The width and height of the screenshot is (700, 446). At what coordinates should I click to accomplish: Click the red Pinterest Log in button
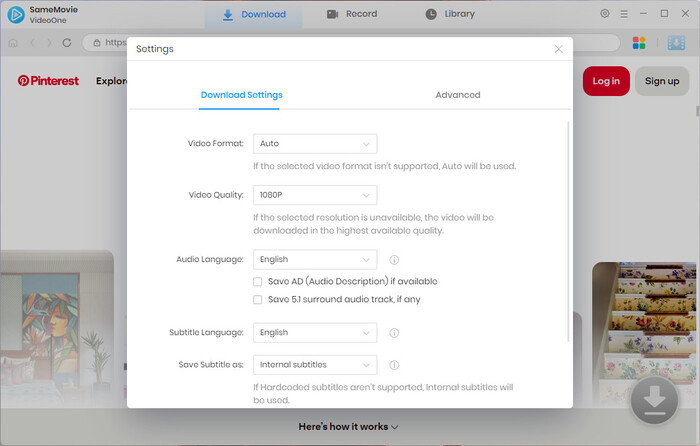(x=606, y=81)
